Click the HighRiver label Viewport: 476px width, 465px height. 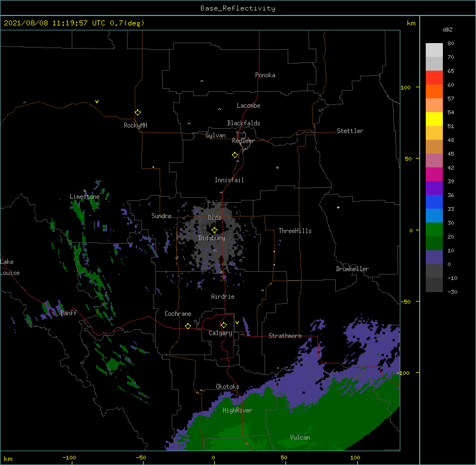pyautogui.click(x=237, y=410)
